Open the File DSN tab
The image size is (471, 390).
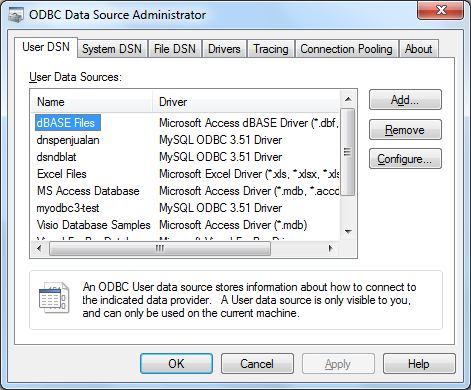[x=175, y=49]
